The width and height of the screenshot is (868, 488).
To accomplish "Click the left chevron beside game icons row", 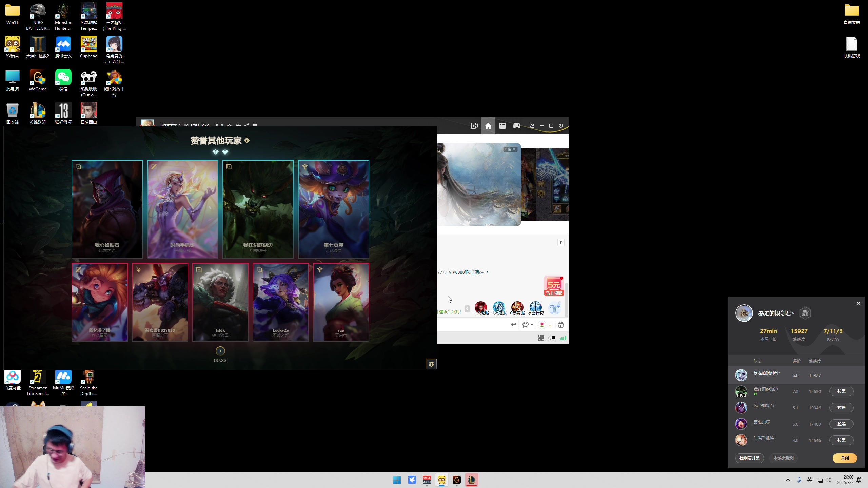I will click(x=467, y=309).
